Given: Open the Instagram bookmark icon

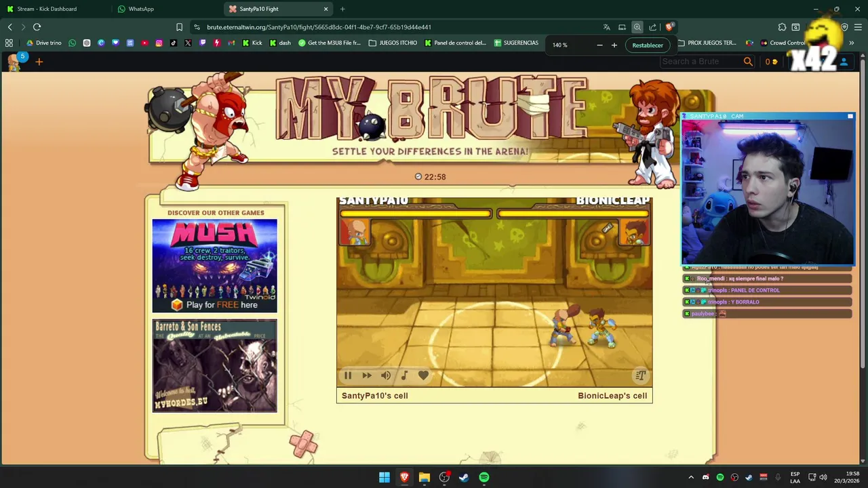Looking at the screenshot, I should coord(159,43).
